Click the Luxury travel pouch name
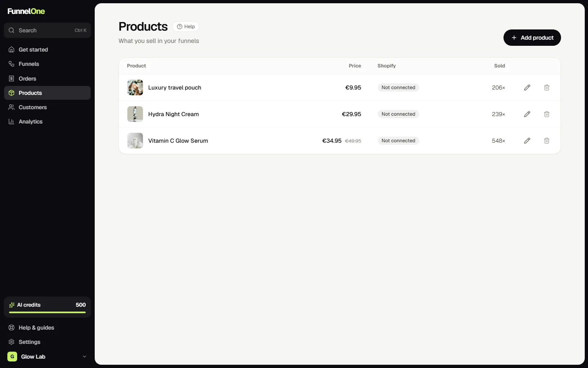Image resolution: width=588 pixels, height=368 pixels. click(x=175, y=88)
